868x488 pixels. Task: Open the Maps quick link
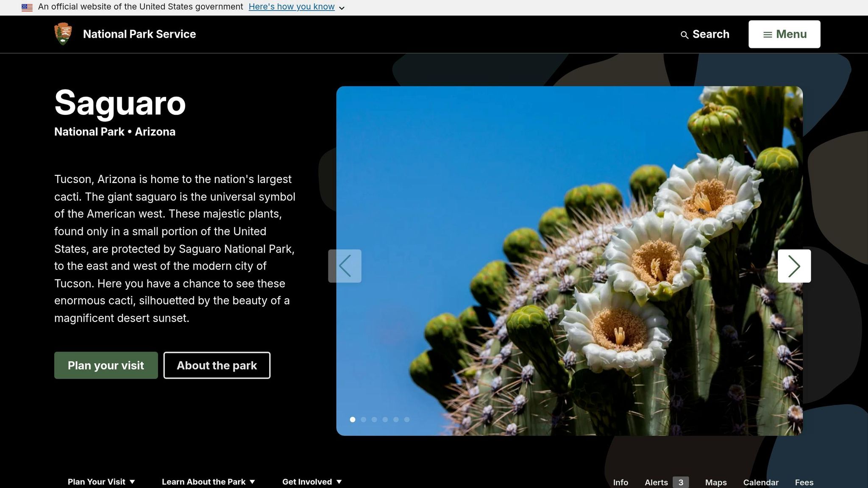[x=716, y=482]
